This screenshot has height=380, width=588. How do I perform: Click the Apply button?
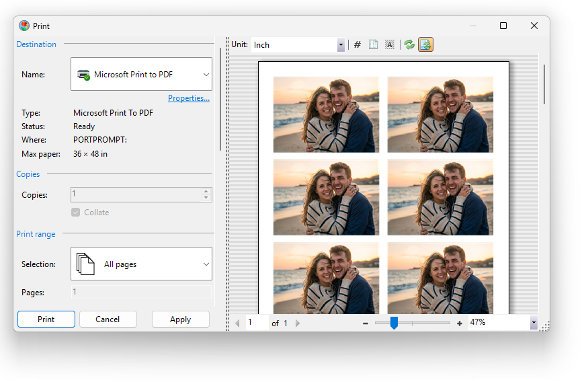coord(180,319)
